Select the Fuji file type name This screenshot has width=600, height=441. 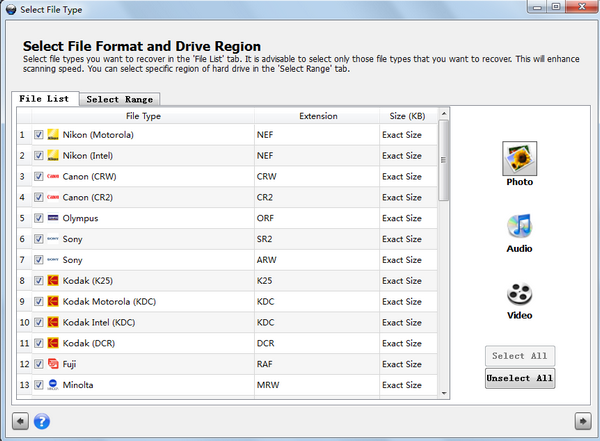tap(69, 364)
